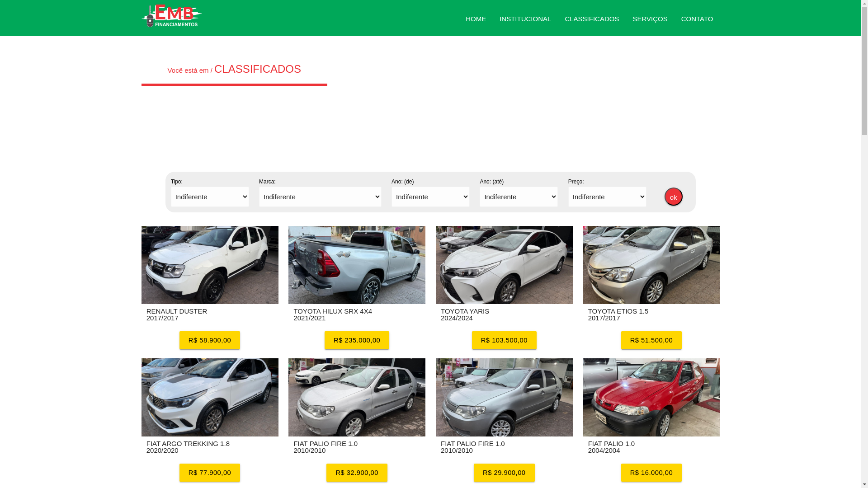
Task: Open the Preço dropdown
Action: click(607, 197)
